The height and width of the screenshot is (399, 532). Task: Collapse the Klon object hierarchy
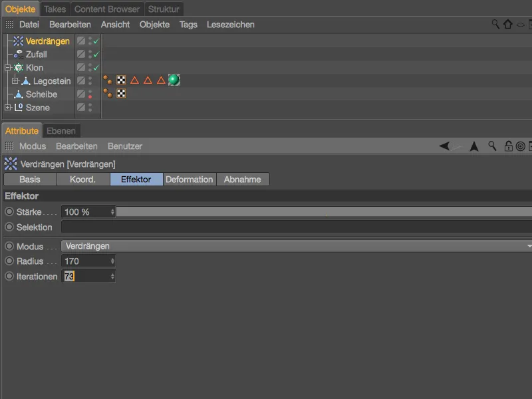click(7, 67)
